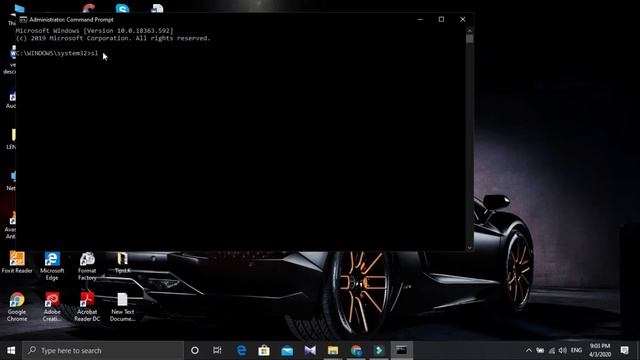Viewport: 640px width, 360px height.
Task: Open network status tray icon
Action: (x=551, y=350)
